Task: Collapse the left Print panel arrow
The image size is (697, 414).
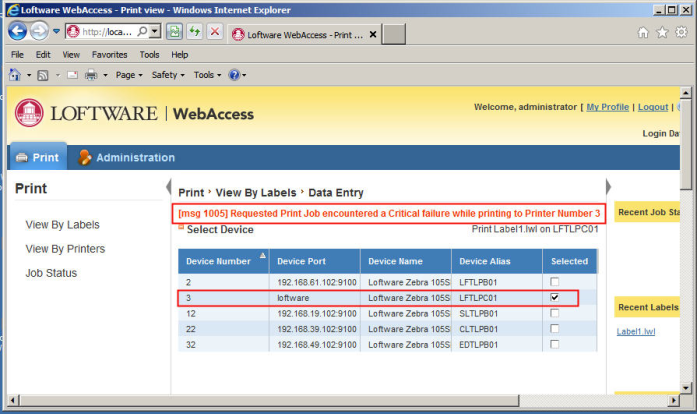Action: pos(168,187)
